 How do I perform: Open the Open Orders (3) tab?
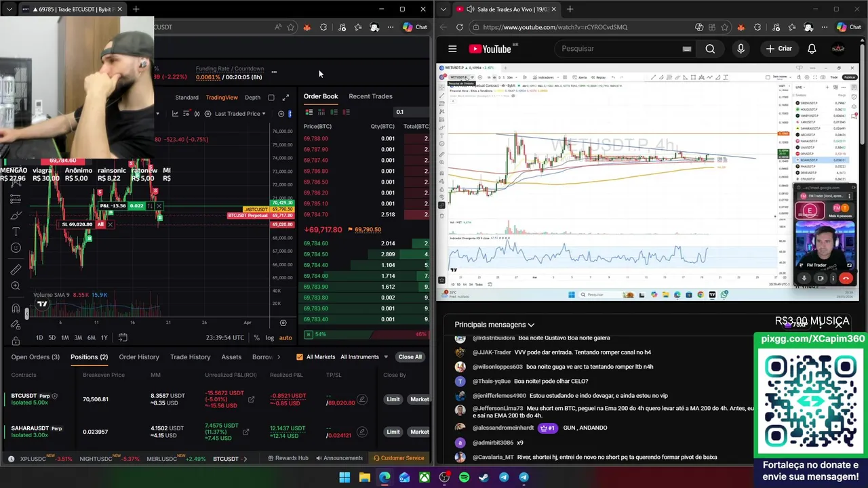[x=35, y=357]
